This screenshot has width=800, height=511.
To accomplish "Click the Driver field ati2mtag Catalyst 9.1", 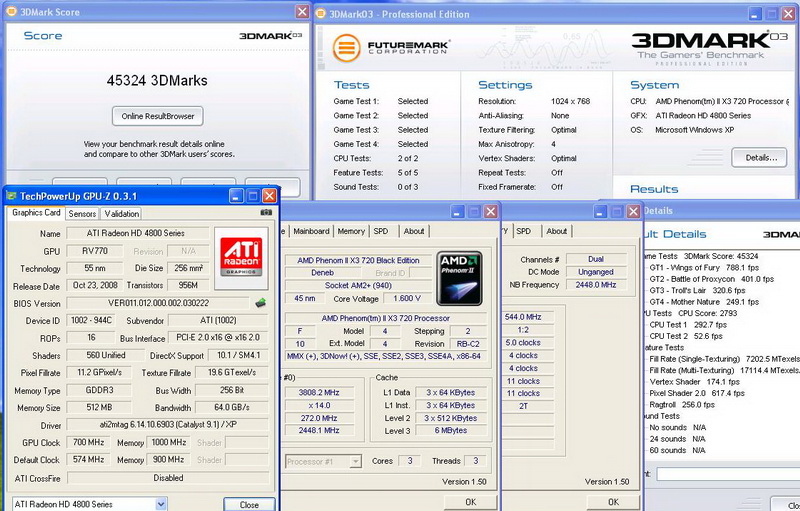I will (x=168, y=424).
